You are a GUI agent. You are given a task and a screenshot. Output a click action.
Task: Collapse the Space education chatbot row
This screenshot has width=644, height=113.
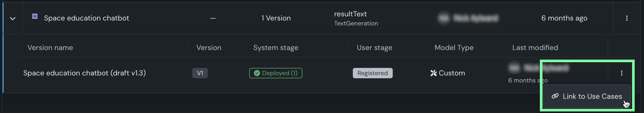click(x=13, y=18)
